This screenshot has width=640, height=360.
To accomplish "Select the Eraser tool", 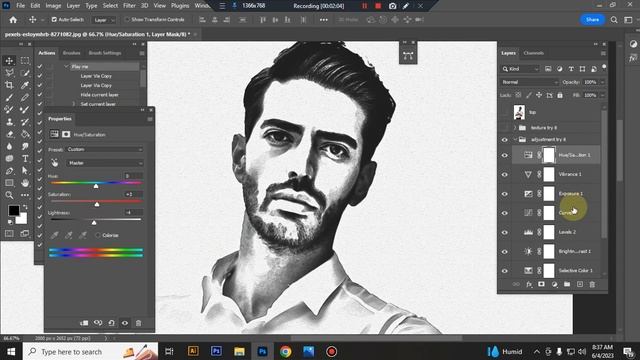I will tap(9, 134).
